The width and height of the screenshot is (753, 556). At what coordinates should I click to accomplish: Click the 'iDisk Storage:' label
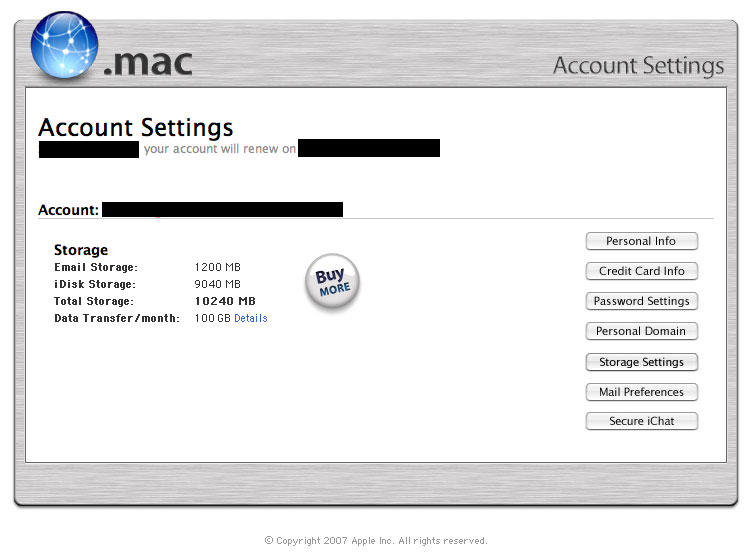95,284
